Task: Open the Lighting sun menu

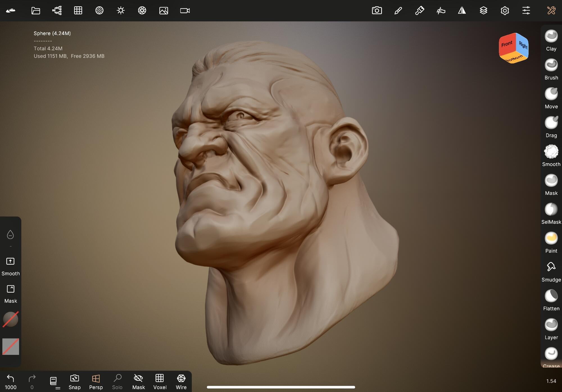Action: [x=121, y=11]
